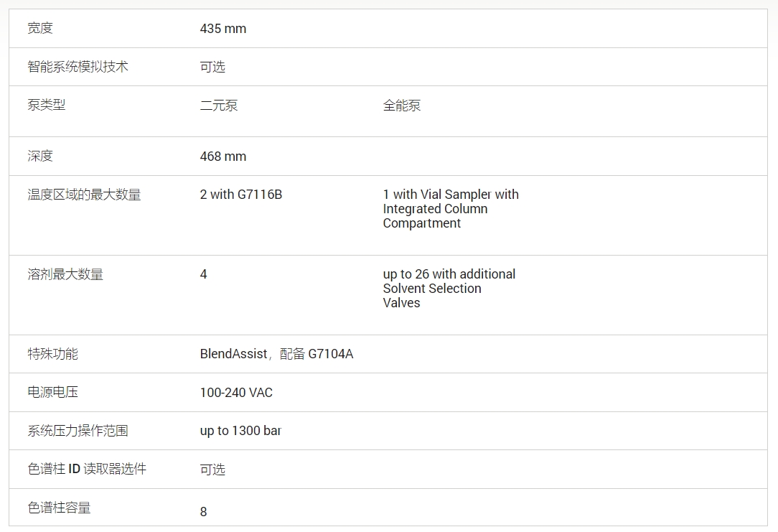Select the 100-240 VAC voltage value
The width and height of the screenshot is (778, 532).
click(236, 393)
